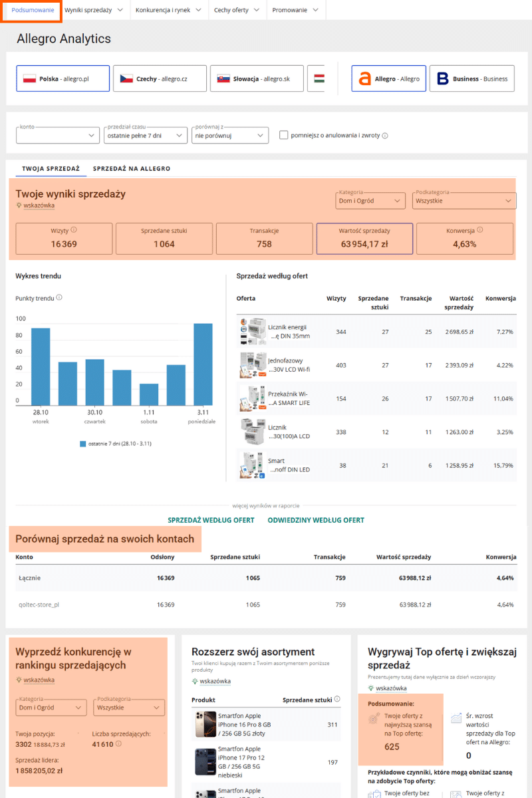Open Podkategoria dropdown in sales results

click(464, 200)
